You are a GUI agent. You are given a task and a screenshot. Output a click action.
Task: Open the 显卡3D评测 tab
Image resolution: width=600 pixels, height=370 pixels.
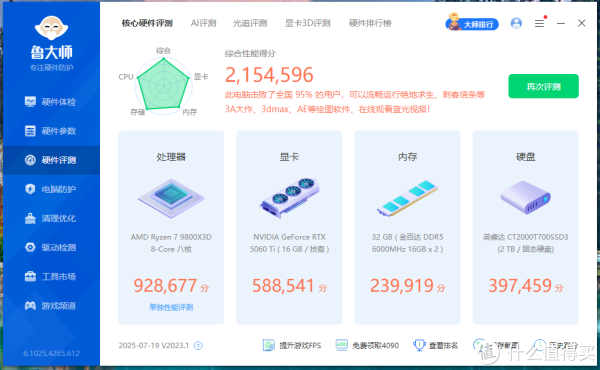pyautogui.click(x=307, y=23)
